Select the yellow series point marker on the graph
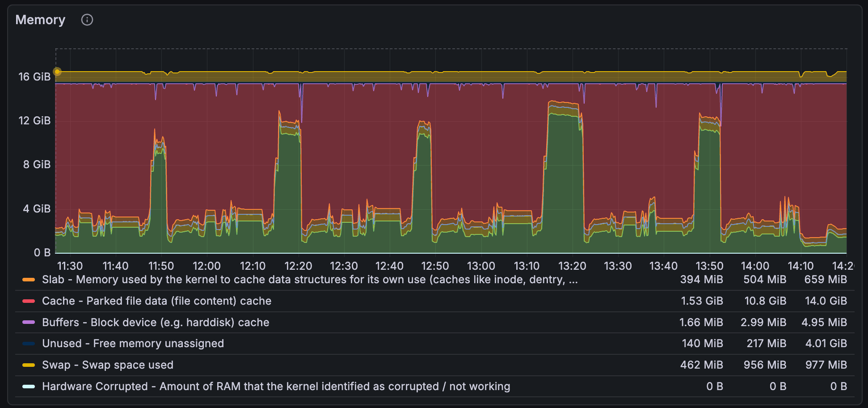The width and height of the screenshot is (868, 408). coord(57,72)
